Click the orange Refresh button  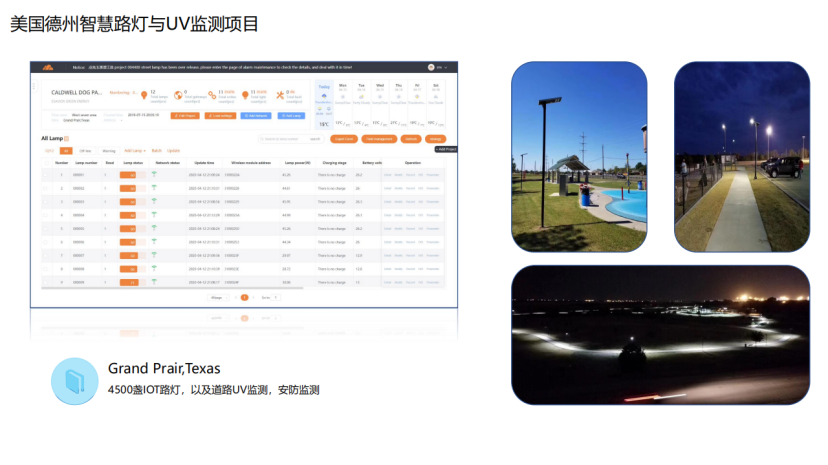coord(411,139)
